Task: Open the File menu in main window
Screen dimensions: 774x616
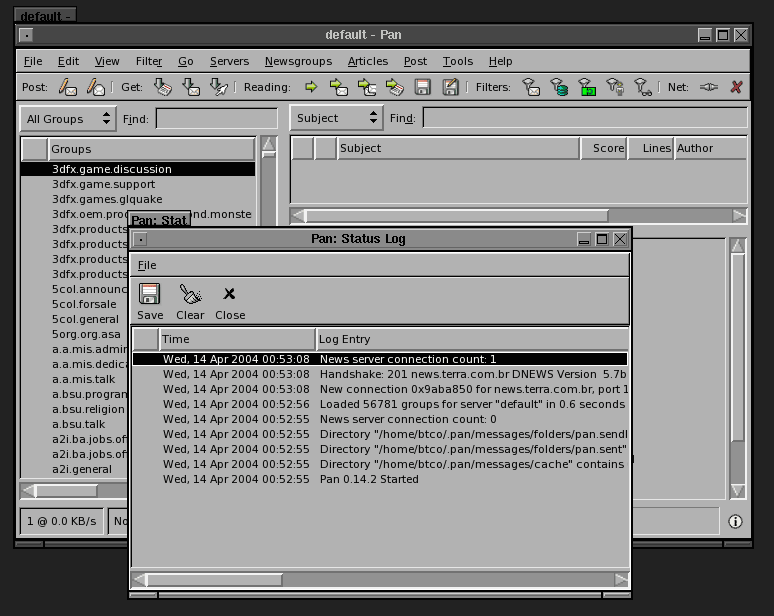Action: pos(33,61)
